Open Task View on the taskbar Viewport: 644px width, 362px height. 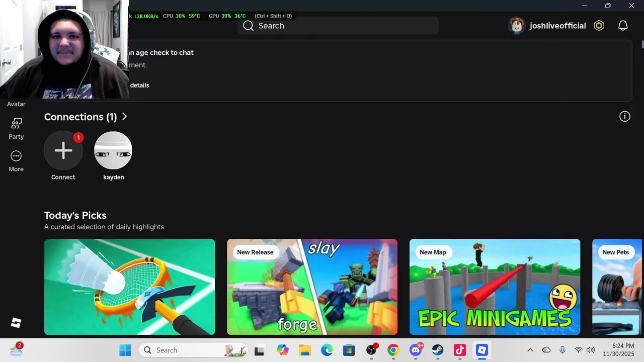click(260, 350)
